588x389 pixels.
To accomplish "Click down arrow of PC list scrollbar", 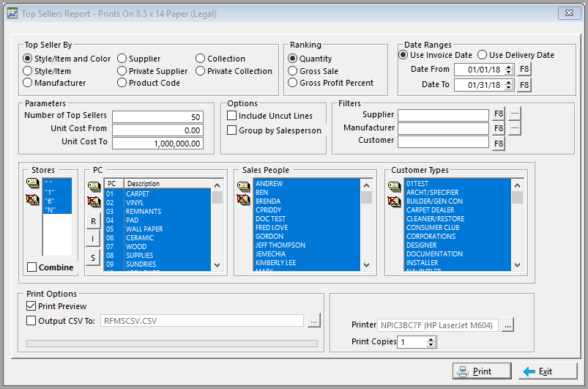I will [217, 265].
